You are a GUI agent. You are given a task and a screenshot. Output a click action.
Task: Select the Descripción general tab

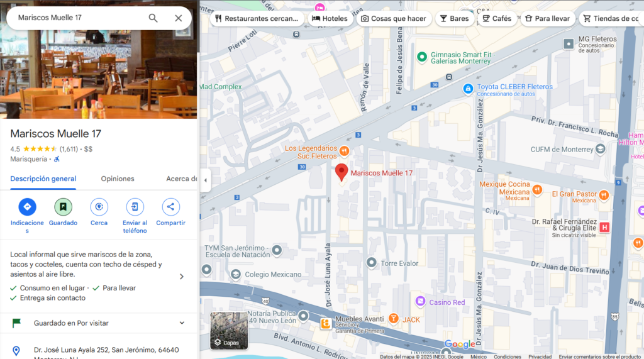[43, 179]
